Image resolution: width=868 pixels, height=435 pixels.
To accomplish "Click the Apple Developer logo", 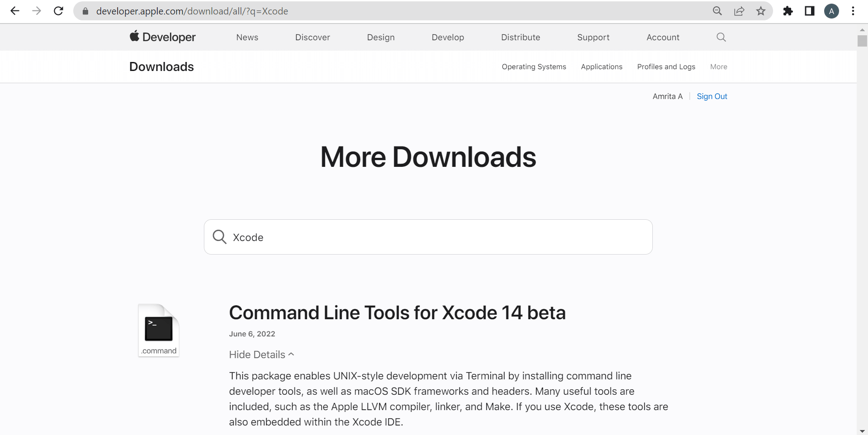I will (163, 37).
